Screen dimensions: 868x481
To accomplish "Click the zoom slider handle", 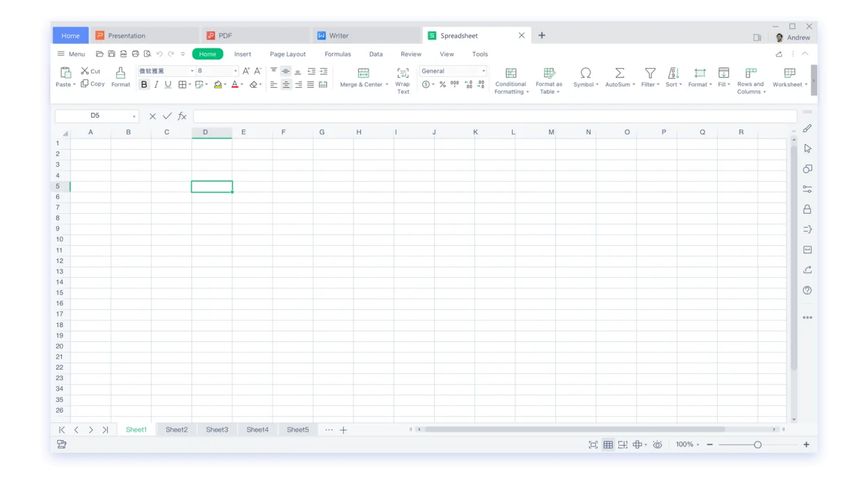I will click(757, 445).
